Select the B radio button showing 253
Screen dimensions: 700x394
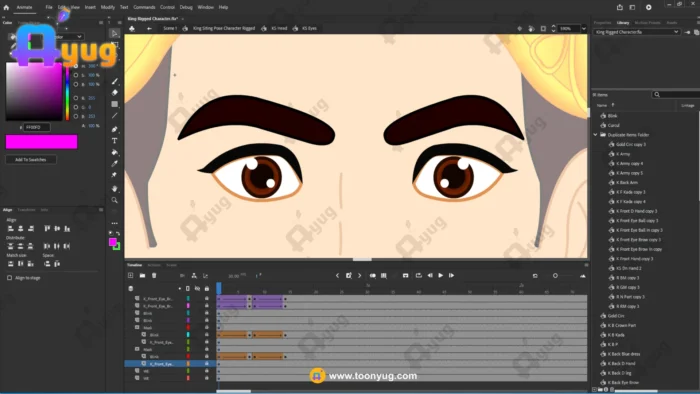point(76,116)
